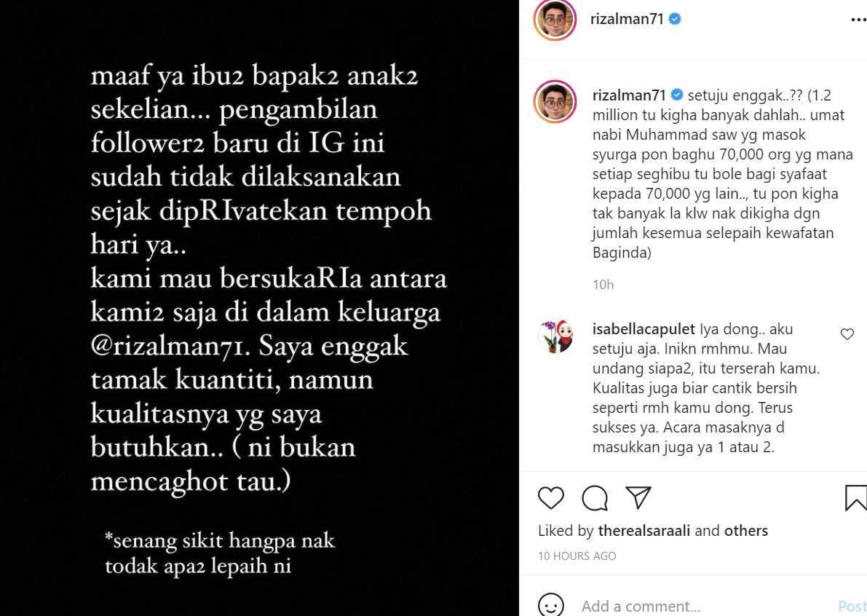Open the comment speech bubble icon

(x=595, y=497)
